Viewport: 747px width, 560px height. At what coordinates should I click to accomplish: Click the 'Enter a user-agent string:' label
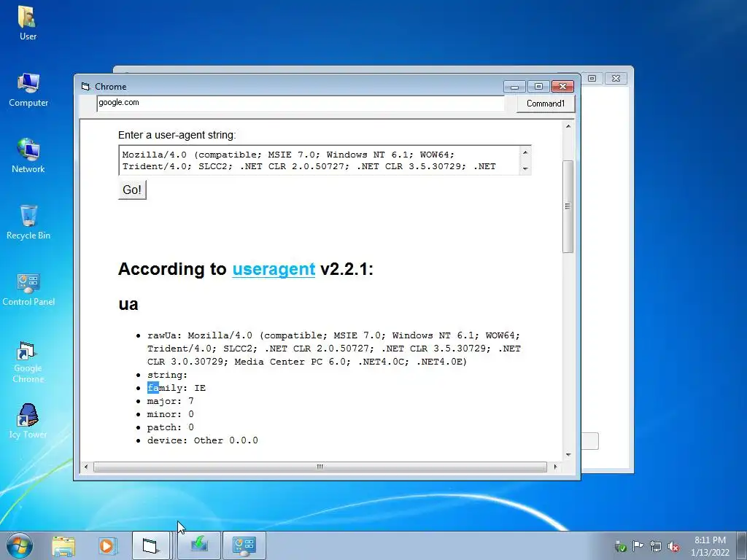[177, 135]
